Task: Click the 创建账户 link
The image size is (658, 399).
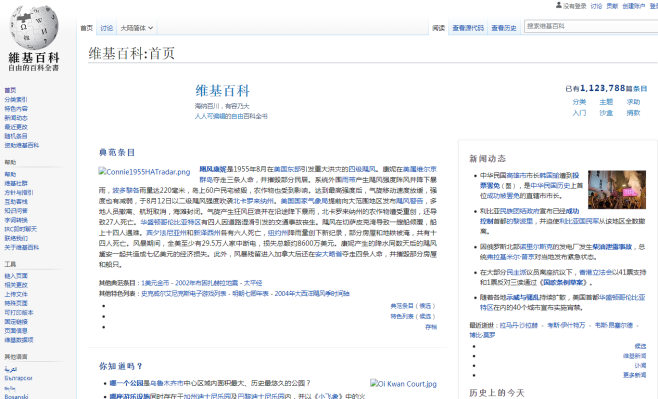Action: pyautogui.click(x=634, y=6)
